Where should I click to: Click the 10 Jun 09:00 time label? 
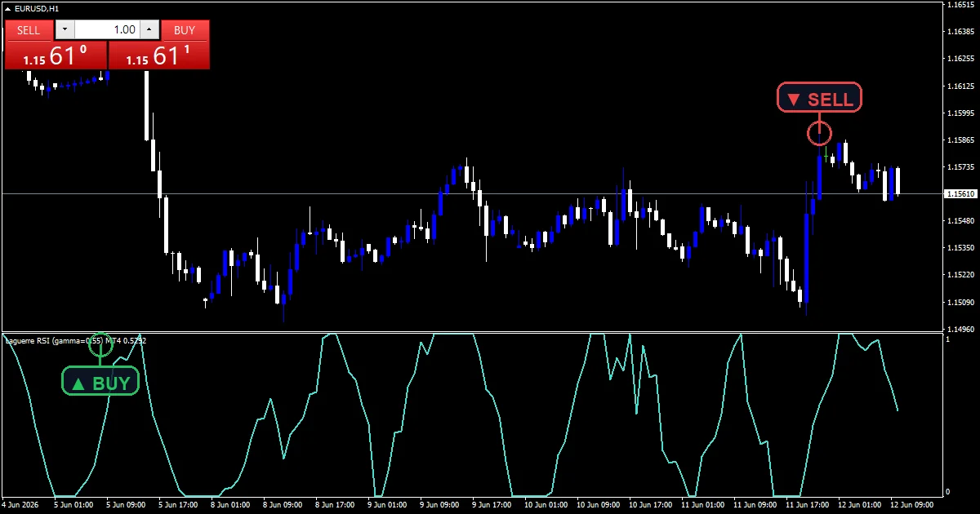point(598,504)
